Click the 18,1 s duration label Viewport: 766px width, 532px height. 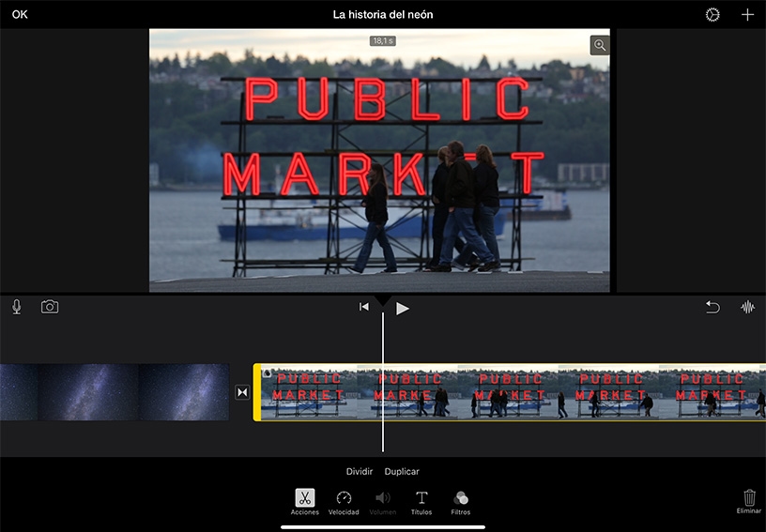(x=382, y=41)
